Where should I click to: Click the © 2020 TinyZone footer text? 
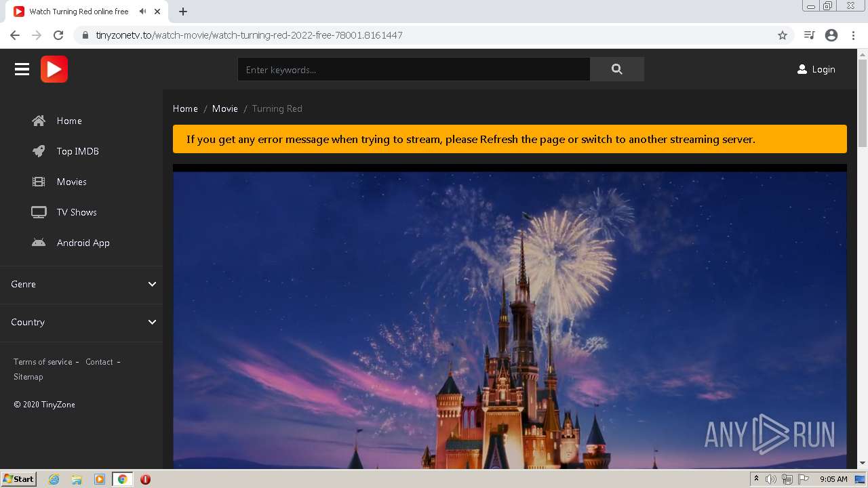tap(44, 405)
